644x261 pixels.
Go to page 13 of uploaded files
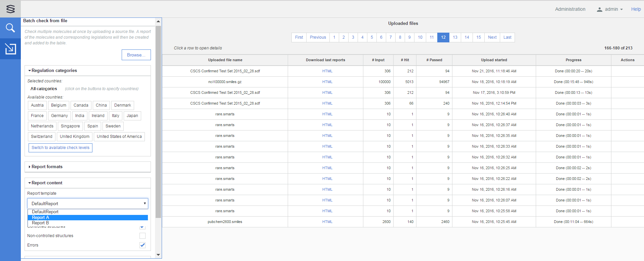(455, 37)
